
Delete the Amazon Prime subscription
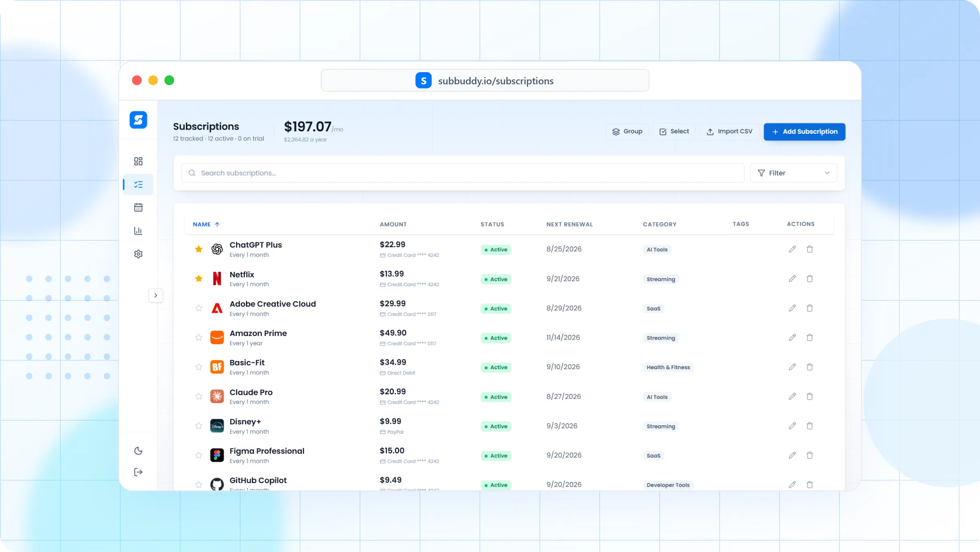pos(810,338)
